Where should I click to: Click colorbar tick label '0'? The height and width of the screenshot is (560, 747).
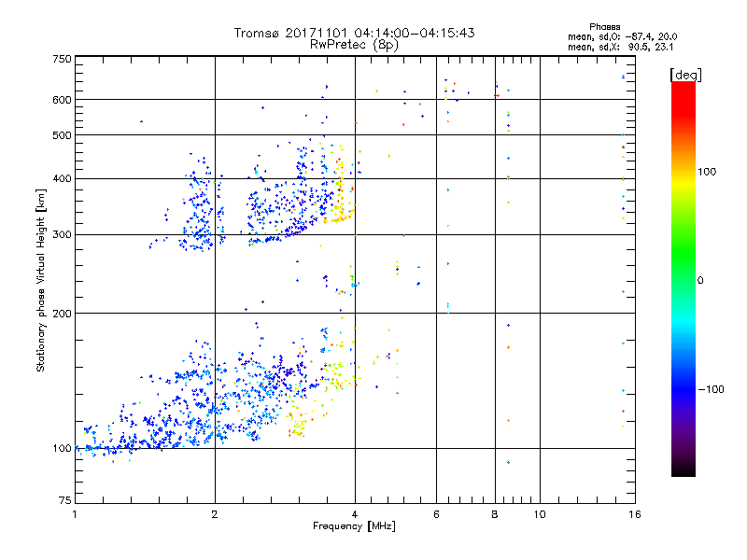click(700, 281)
